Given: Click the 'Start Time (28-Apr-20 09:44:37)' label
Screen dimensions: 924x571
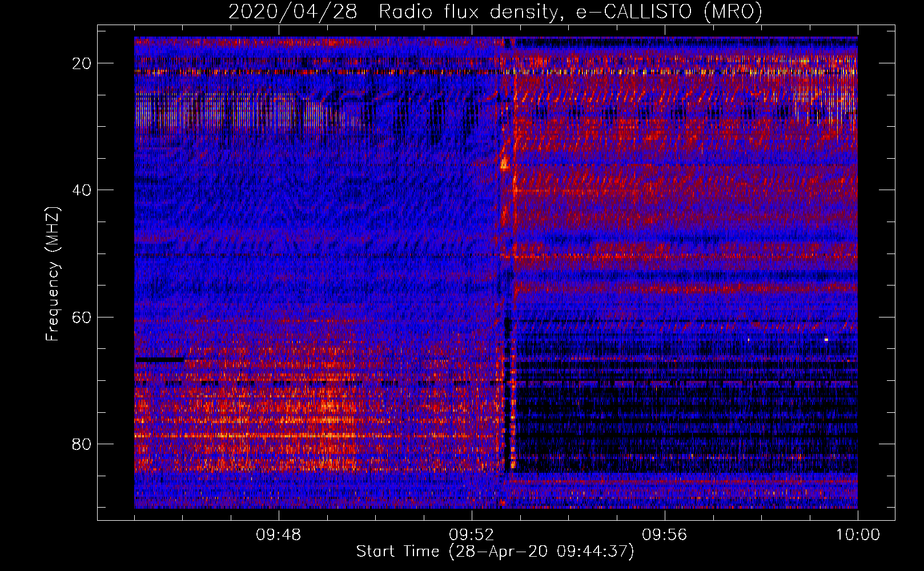Looking at the screenshot, I should tap(495, 552).
